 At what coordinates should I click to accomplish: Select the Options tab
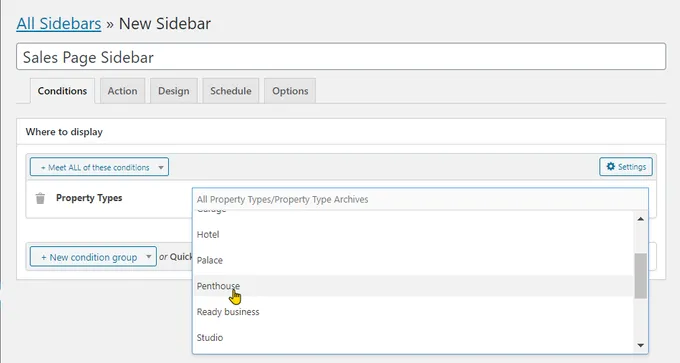(x=290, y=91)
